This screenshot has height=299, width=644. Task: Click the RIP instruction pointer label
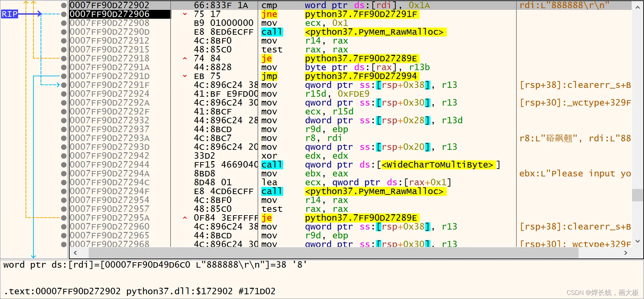tap(10, 14)
